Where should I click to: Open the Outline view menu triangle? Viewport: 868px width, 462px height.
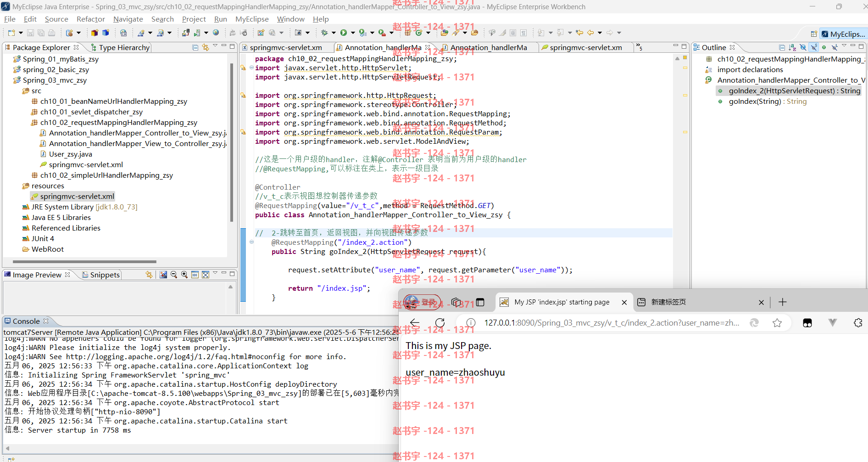pyautogui.click(x=844, y=46)
